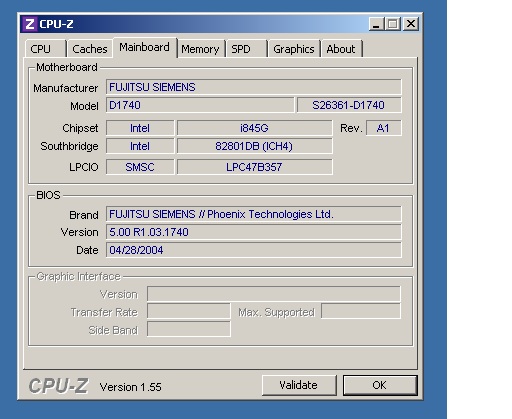
Task: Click the LPCIO vendor SMSC field
Action: [x=140, y=167]
